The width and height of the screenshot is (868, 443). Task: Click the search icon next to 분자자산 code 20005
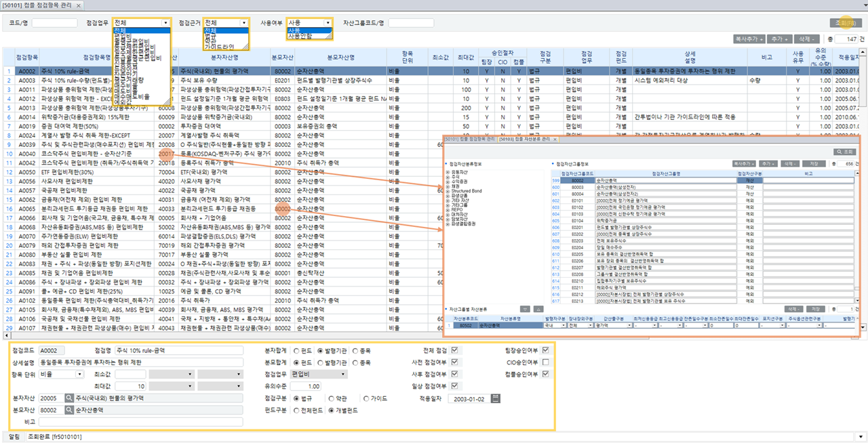click(x=68, y=398)
